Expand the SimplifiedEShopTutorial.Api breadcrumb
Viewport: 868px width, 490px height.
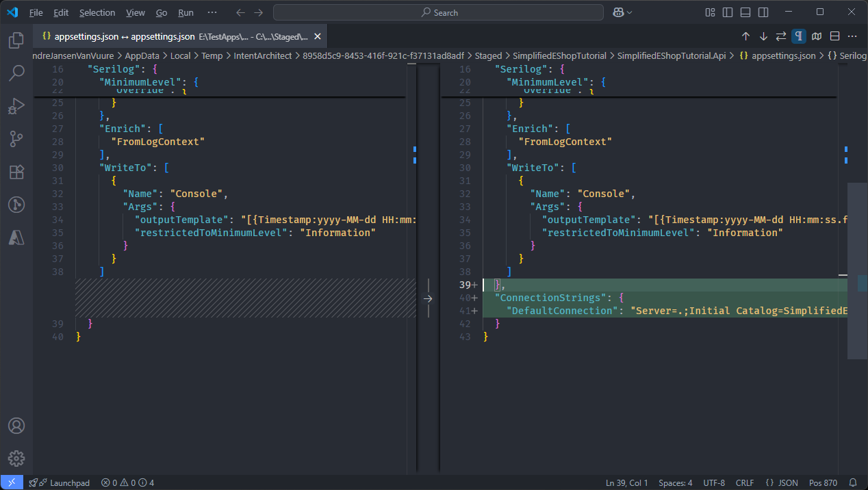click(x=672, y=56)
